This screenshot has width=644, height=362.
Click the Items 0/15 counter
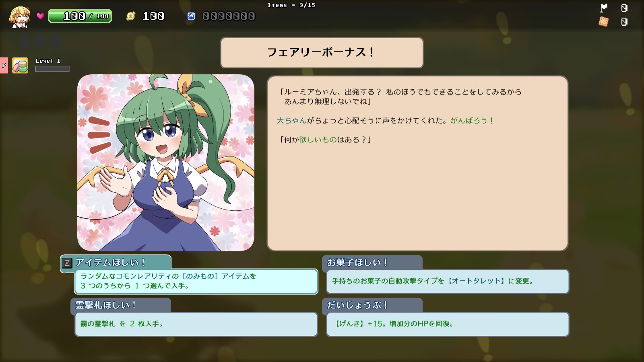coord(291,5)
